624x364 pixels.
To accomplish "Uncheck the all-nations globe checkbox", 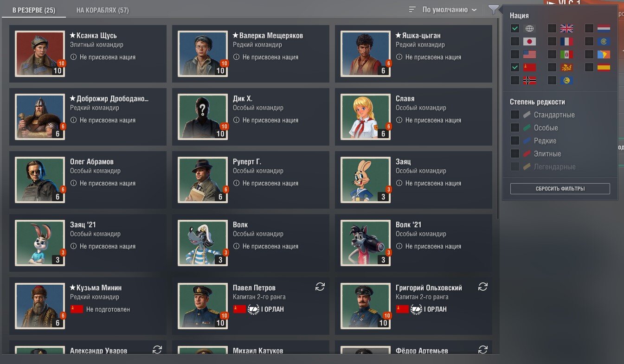I will [x=515, y=28].
